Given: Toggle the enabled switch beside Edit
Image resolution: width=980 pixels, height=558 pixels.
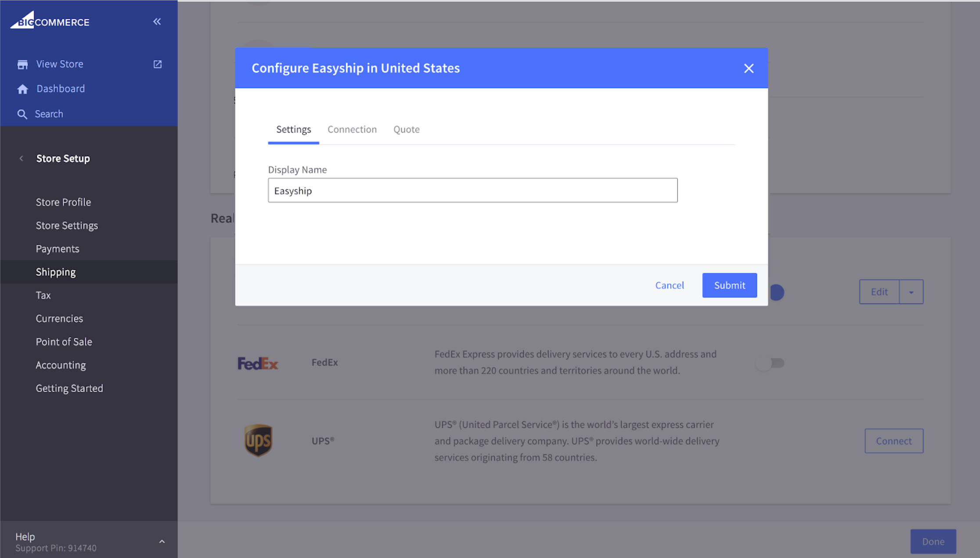Looking at the screenshot, I should click(x=777, y=292).
